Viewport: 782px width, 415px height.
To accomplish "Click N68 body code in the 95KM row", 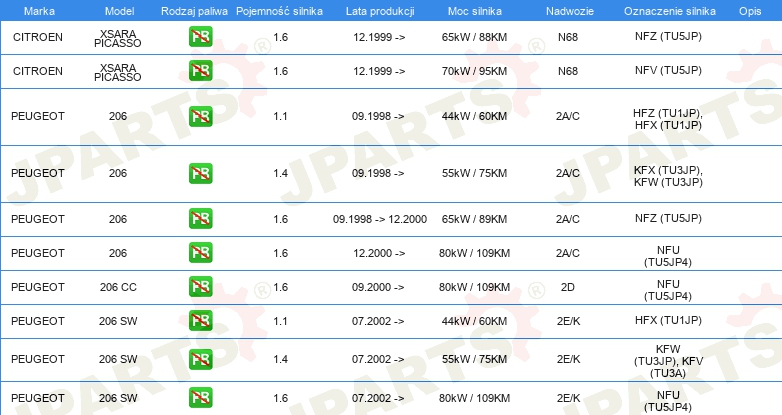I will click(x=568, y=71).
